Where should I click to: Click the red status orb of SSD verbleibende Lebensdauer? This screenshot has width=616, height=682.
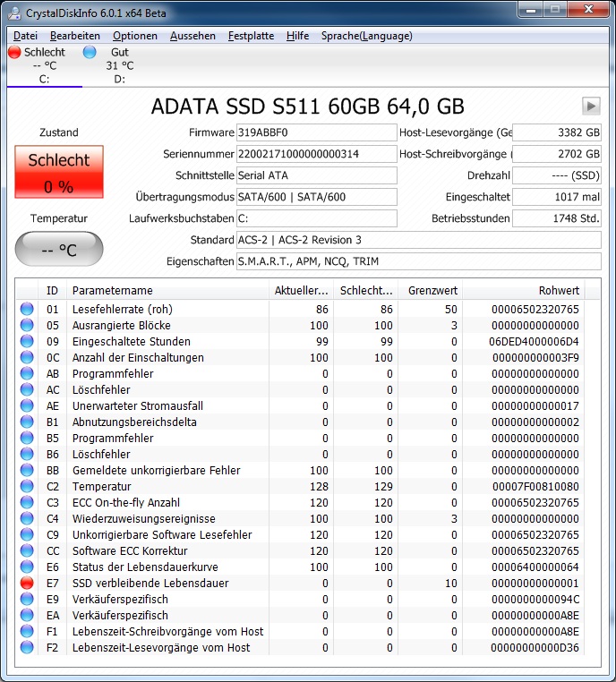point(27,583)
